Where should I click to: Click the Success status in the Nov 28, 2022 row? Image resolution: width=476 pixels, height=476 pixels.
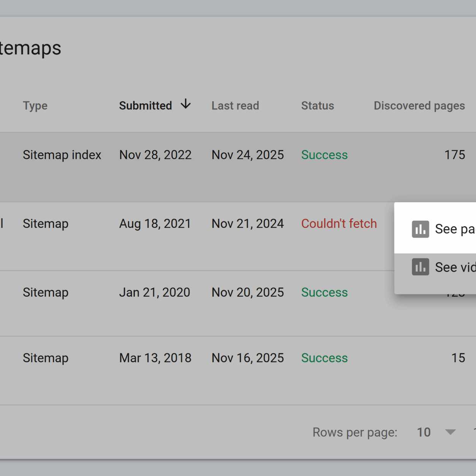[x=324, y=155]
